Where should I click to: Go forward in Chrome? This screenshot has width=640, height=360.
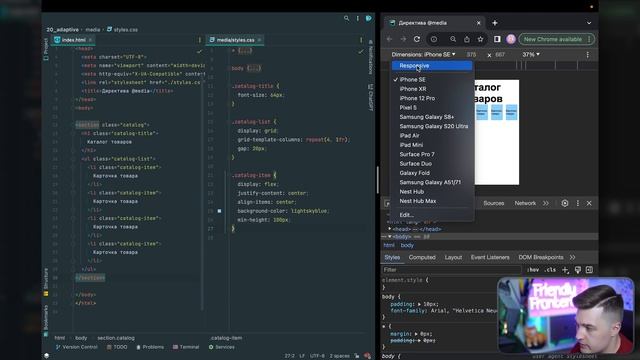point(403,39)
